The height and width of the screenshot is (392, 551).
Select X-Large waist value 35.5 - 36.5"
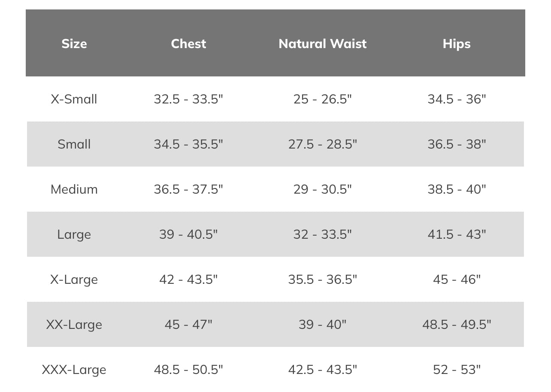point(322,280)
